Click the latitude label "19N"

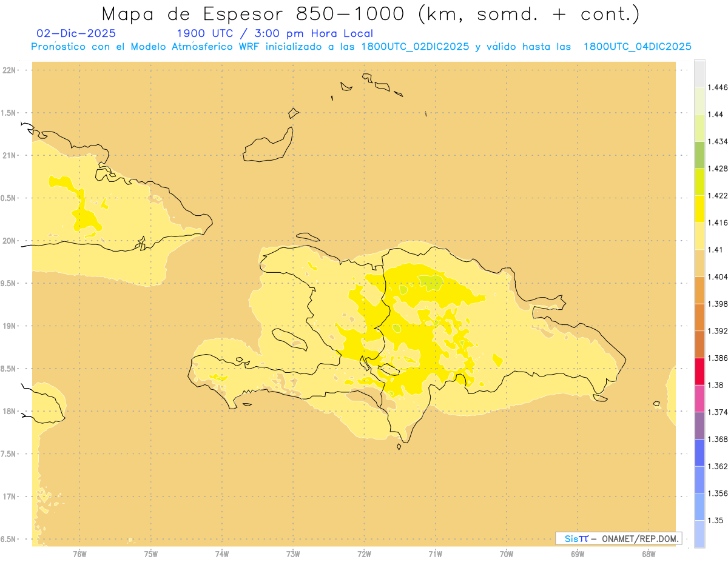coord(8,326)
